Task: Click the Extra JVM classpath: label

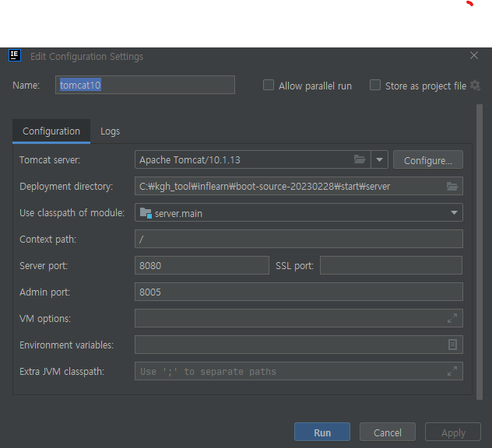Action: click(61, 372)
